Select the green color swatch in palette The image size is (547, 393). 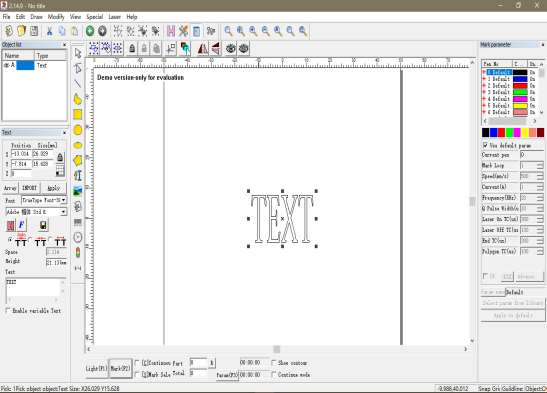[x=509, y=133]
